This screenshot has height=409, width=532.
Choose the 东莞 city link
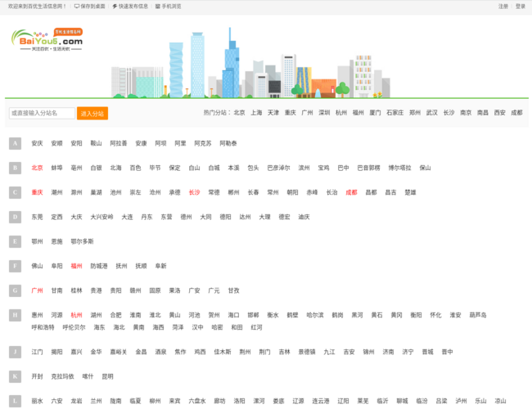pos(37,217)
